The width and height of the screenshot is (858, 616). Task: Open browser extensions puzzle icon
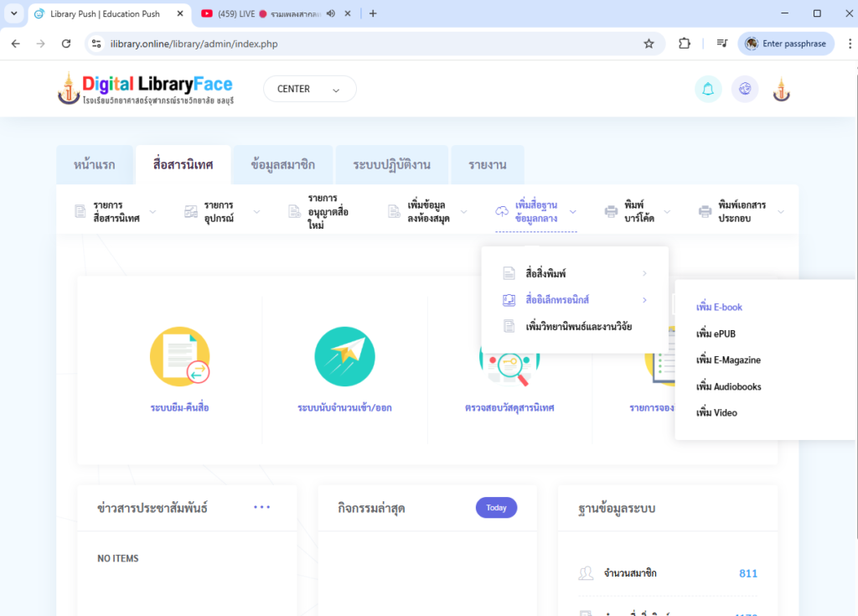(x=685, y=44)
